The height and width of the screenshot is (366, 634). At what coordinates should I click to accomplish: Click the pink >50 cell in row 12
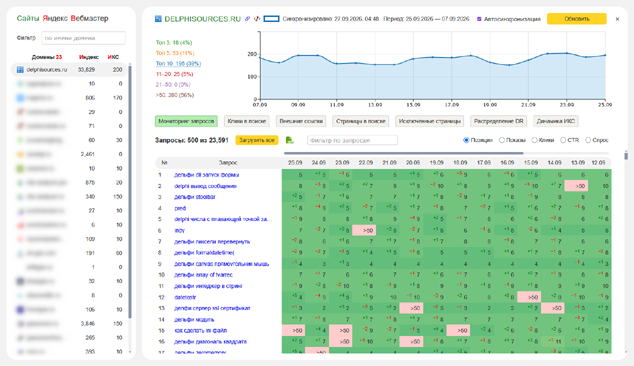click(x=529, y=297)
